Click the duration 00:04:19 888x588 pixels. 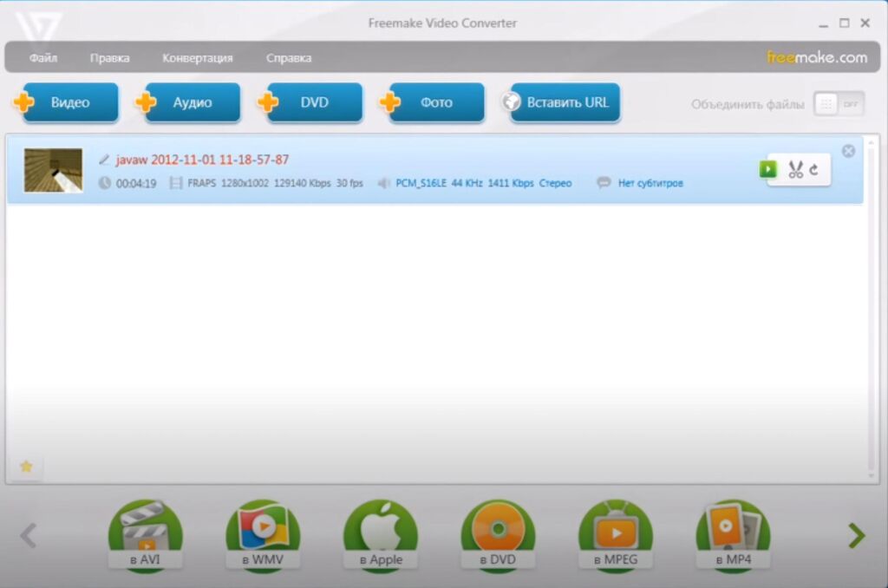click(136, 183)
